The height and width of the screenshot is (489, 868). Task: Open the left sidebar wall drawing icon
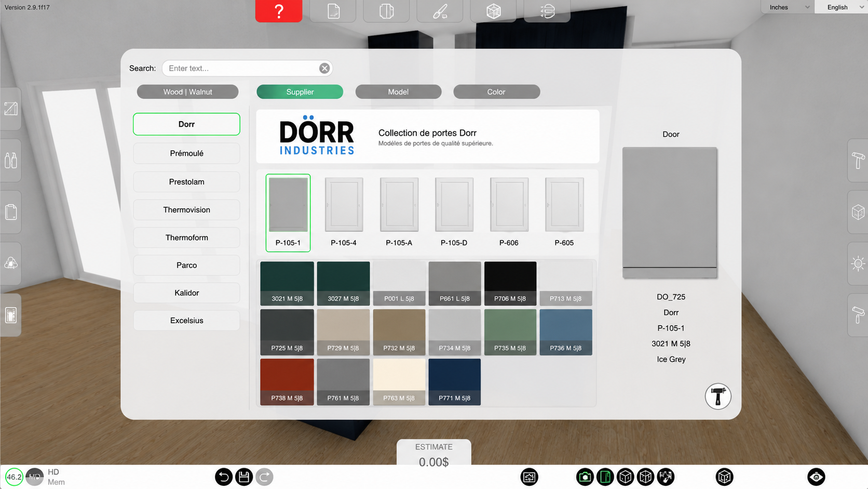coord(11,109)
